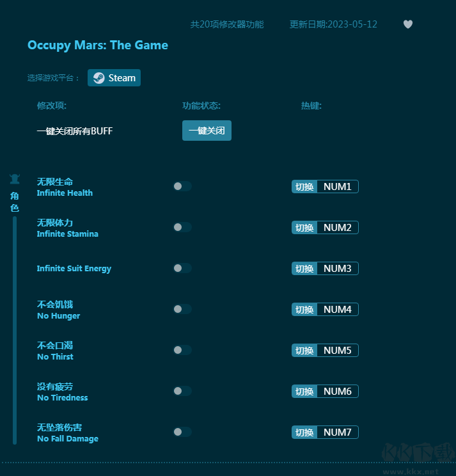Enable the No Fall Damage toggle
The height and width of the screenshot is (476, 456).
[x=182, y=432]
